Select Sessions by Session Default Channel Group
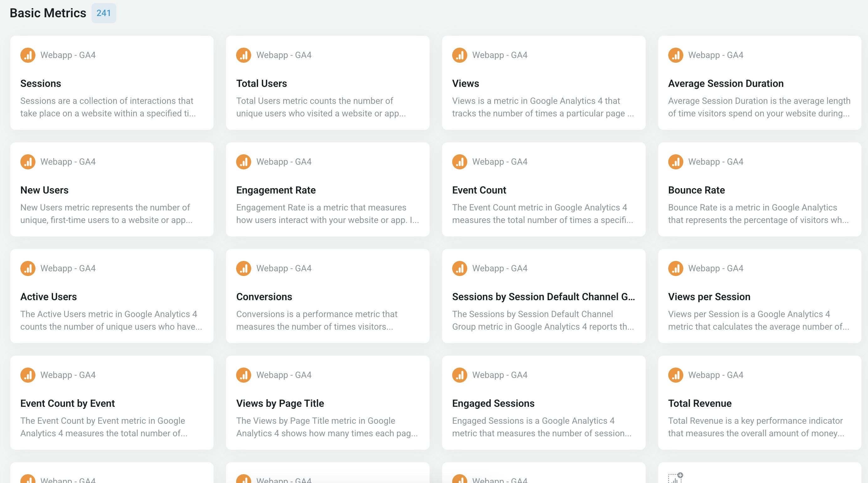 point(543,297)
